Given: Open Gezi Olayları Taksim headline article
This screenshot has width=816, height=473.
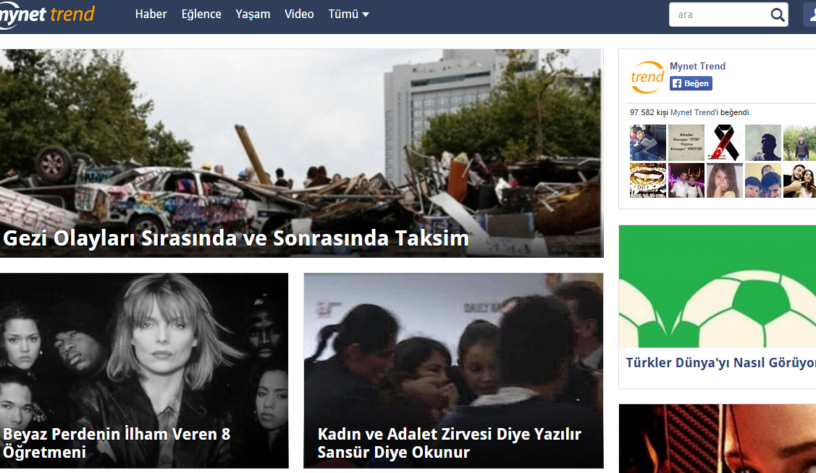Looking at the screenshot, I should [x=236, y=239].
